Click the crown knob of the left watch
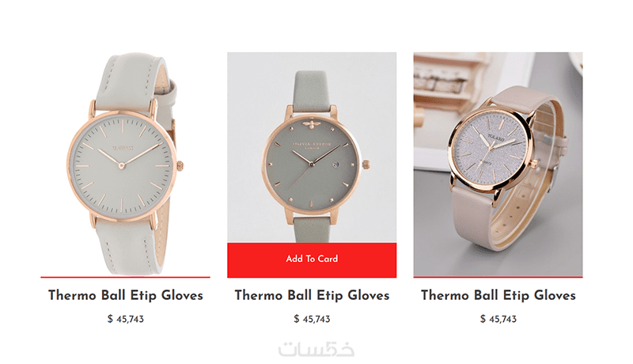This screenshot has height=364, width=633. (x=180, y=165)
